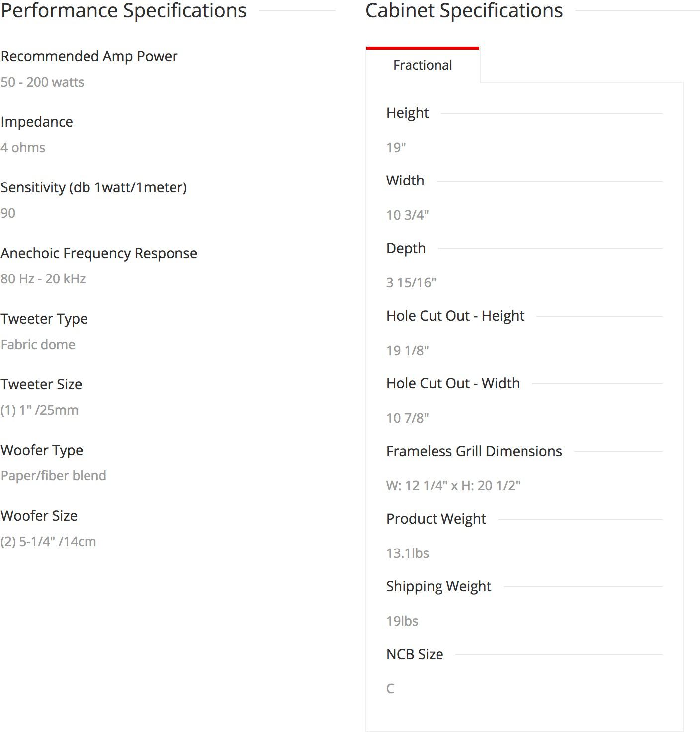Viewport: 700px width, 732px height.
Task: Select the Fractional tab
Action: point(423,65)
